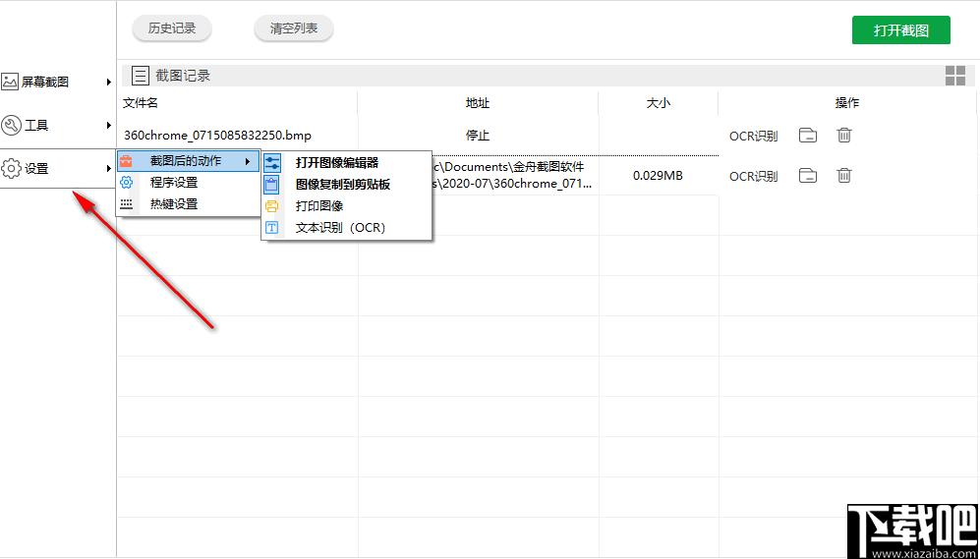The height and width of the screenshot is (559, 980).
Task: Open folder icon for 360chrome_0715085832250.bmp row
Action: [x=808, y=135]
